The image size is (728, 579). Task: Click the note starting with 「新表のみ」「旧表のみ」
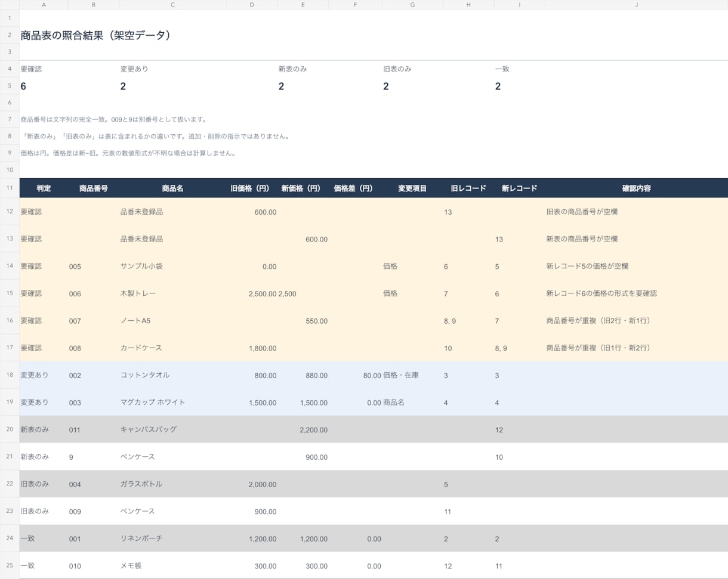pyautogui.click(x=155, y=137)
